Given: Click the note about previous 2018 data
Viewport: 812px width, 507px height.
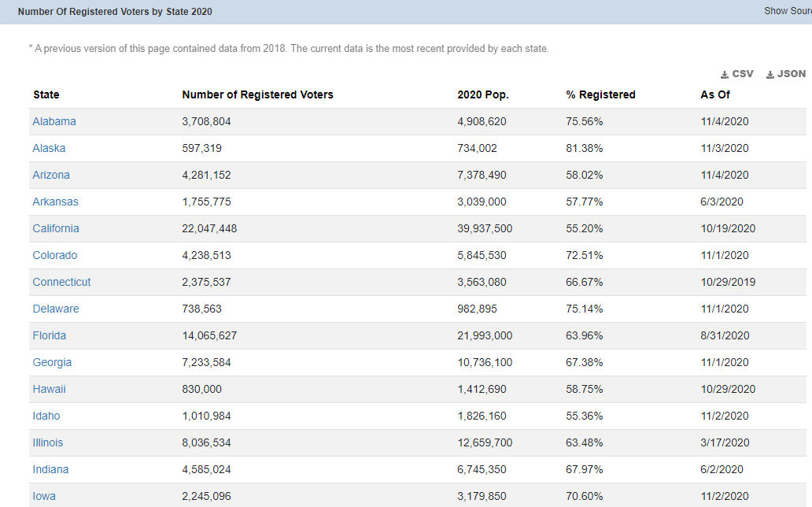Looking at the screenshot, I should click(289, 49).
